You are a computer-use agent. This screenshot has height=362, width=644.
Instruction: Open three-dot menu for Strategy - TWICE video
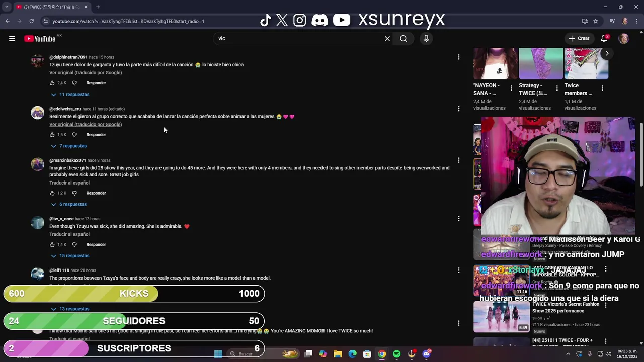tap(556, 88)
